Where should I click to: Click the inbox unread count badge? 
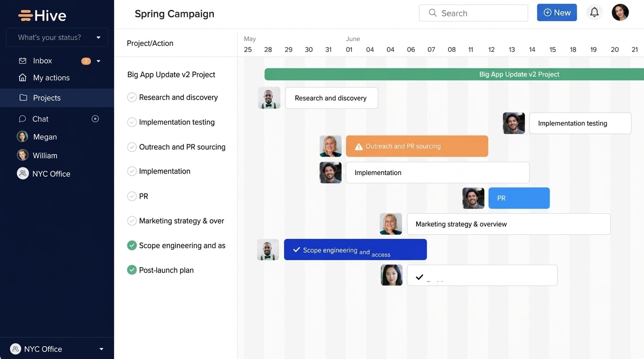(86, 61)
